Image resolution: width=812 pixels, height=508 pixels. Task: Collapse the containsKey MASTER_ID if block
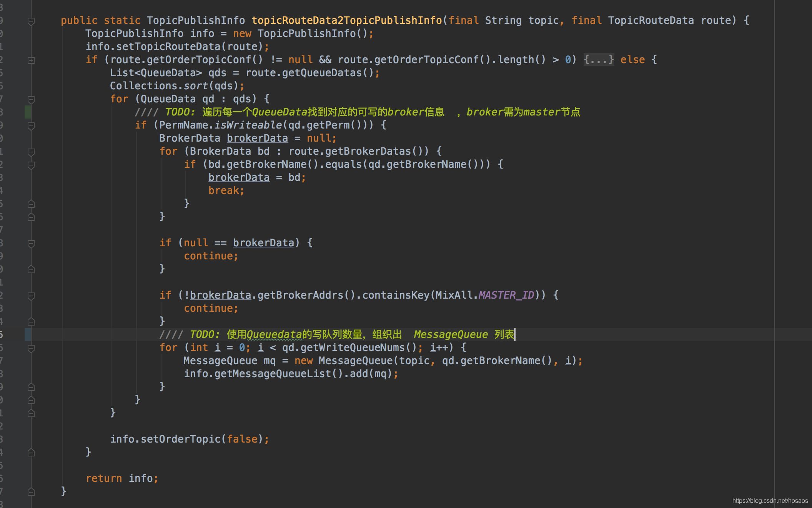[x=31, y=296]
